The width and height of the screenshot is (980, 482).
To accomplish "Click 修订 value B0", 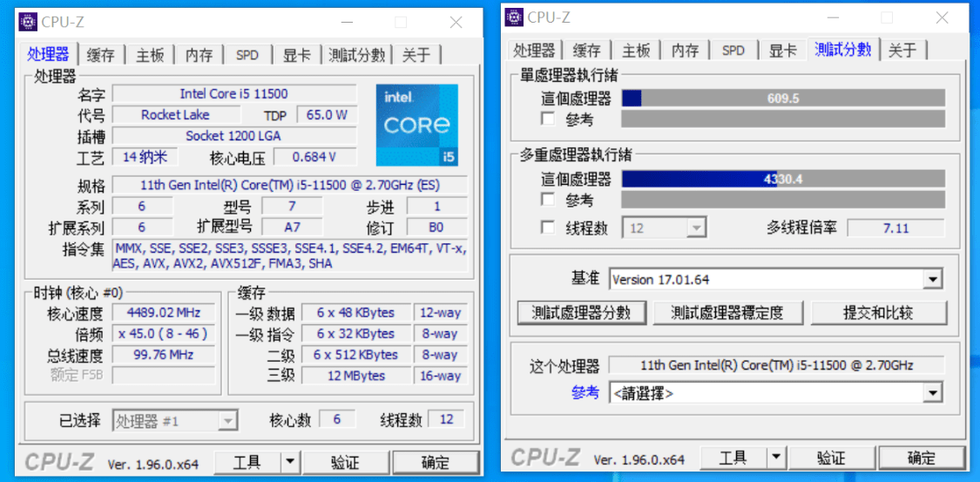I will [437, 227].
